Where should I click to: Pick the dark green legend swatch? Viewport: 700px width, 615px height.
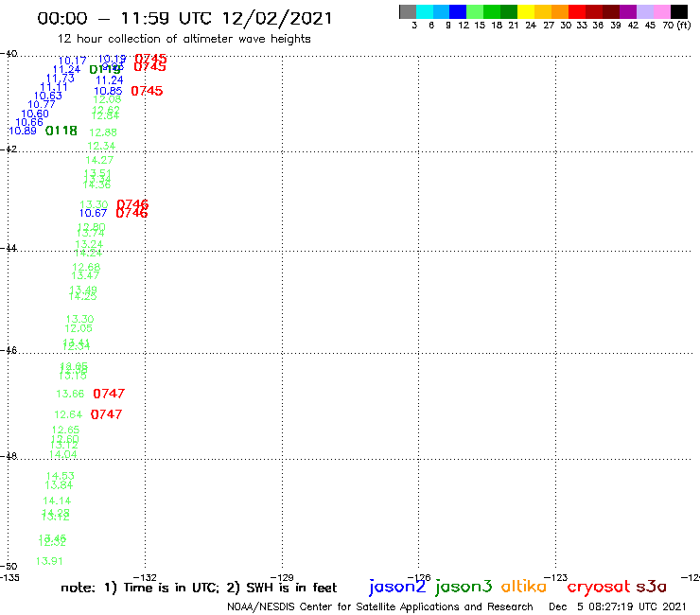coord(509,11)
